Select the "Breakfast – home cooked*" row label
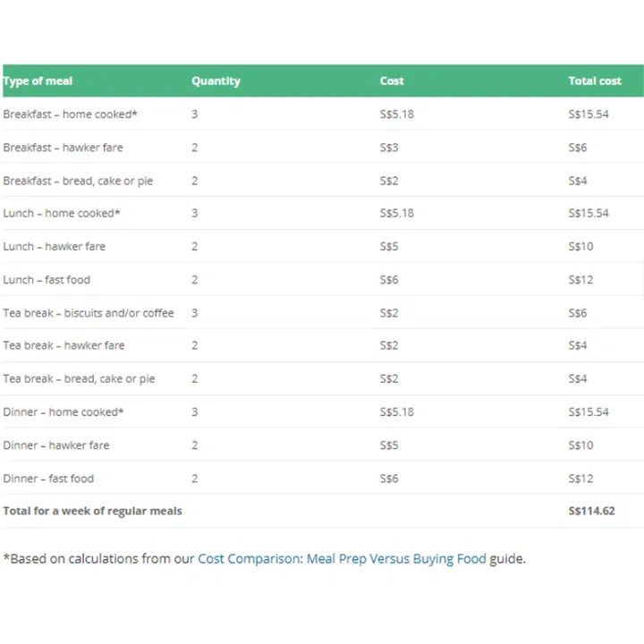 (70, 114)
